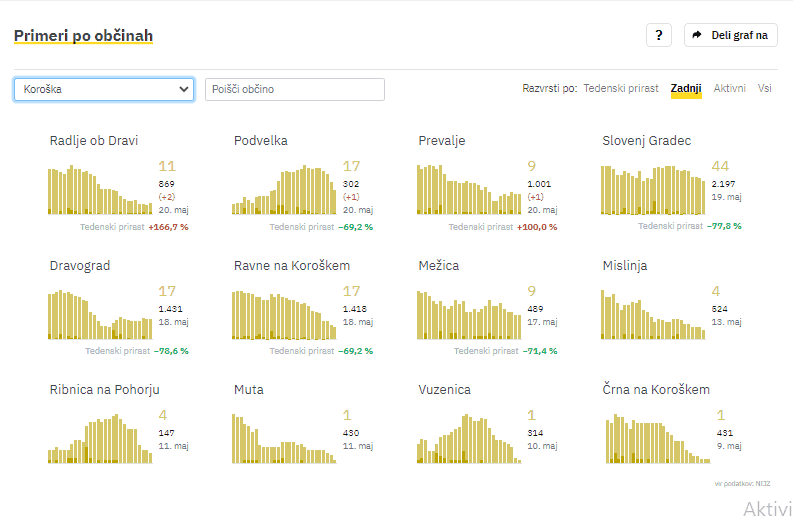
Task: Click the question mark help button
Action: (x=658, y=35)
